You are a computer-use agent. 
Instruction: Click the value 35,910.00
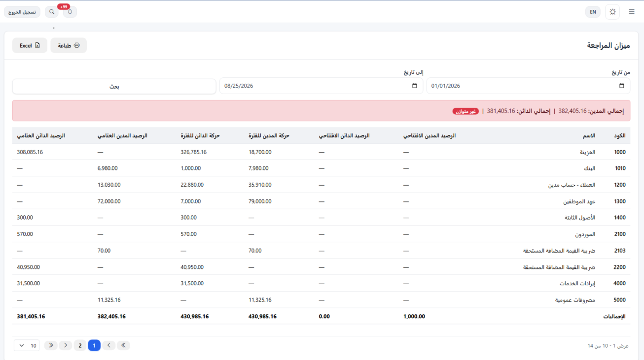pyautogui.click(x=260, y=185)
